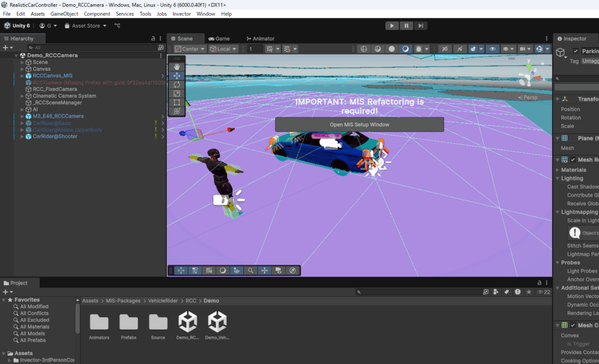Click Open MIS Setup Window button
The height and width of the screenshot is (364, 599).
(x=359, y=124)
